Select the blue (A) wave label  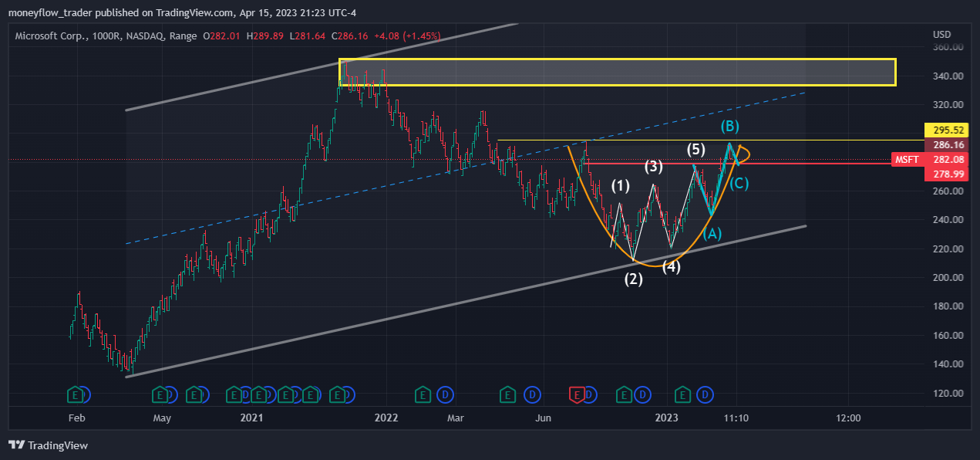click(x=711, y=233)
